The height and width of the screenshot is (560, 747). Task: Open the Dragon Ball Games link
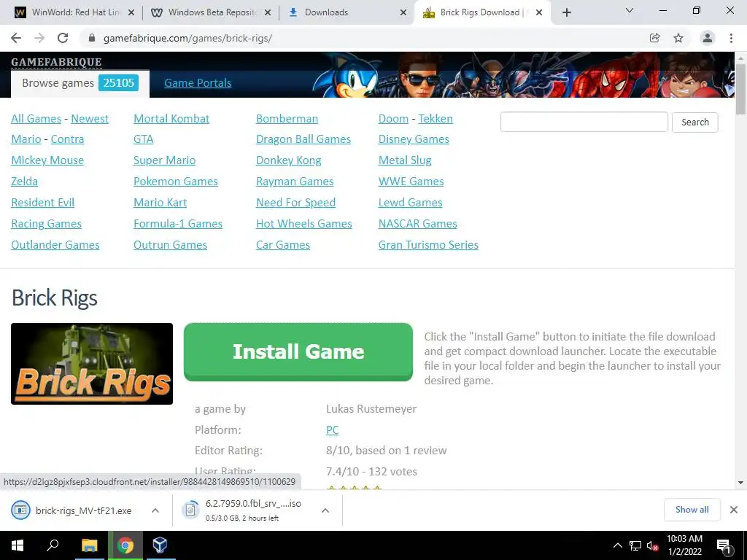point(303,139)
